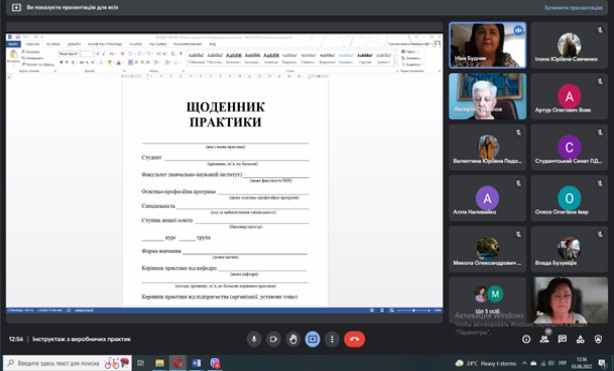Apply the yellow text highlight color

110,63
